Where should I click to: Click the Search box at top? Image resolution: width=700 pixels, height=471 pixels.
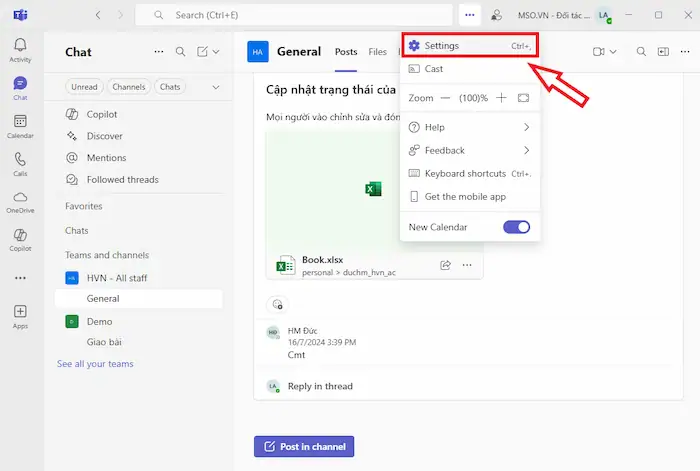(x=300, y=15)
